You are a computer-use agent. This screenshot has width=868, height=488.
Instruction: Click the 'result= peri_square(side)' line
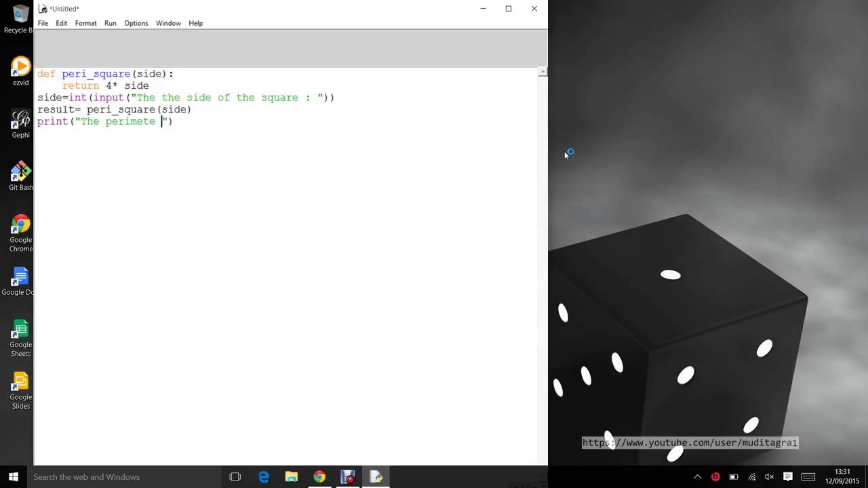[114, 109]
